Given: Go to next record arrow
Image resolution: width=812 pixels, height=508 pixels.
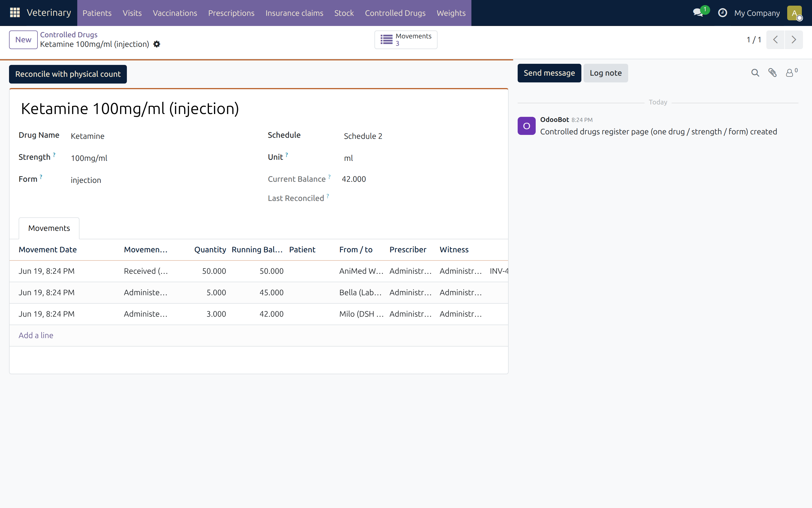Looking at the screenshot, I should click(x=794, y=40).
